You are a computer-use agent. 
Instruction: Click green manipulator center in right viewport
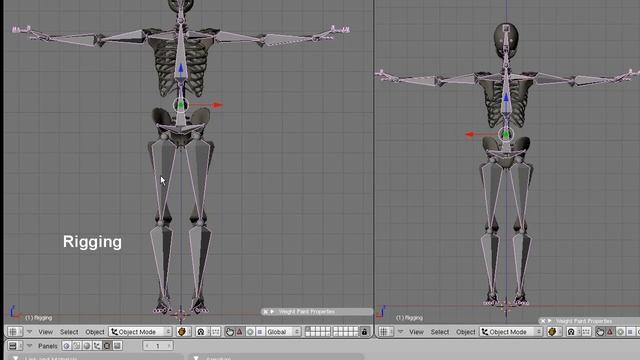tap(506, 134)
